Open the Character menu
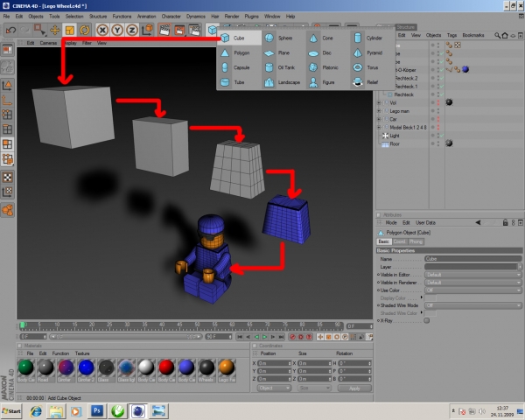 (171, 17)
